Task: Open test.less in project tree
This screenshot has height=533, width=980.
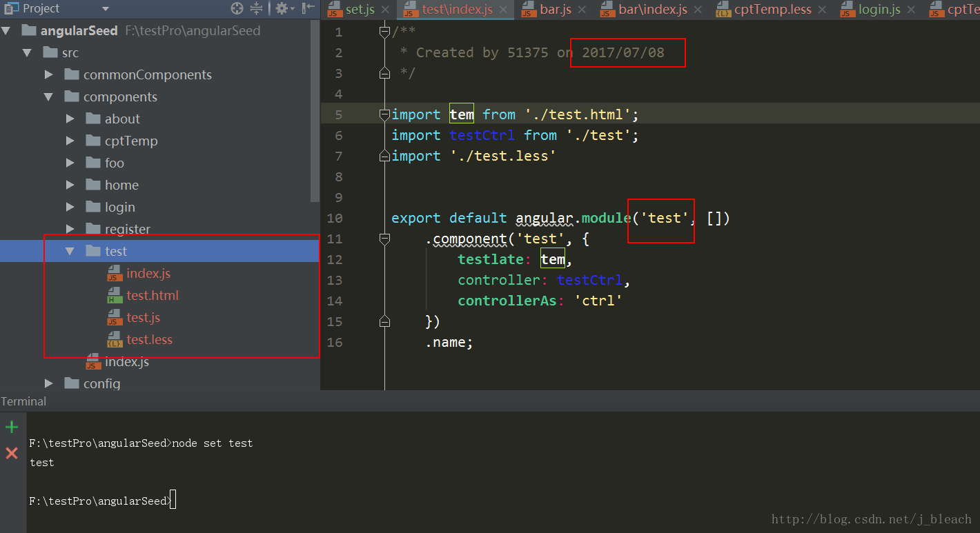Action: pyautogui.click(x=150, y=340)
